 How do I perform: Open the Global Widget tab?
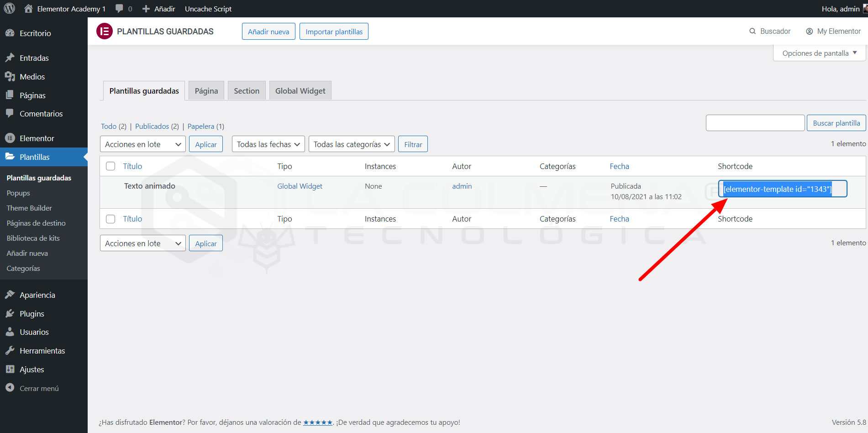300,90
